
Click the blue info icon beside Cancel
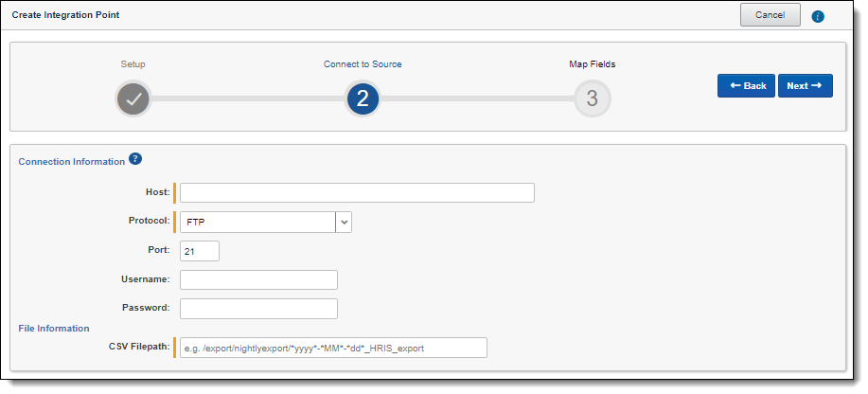(818, 16)
